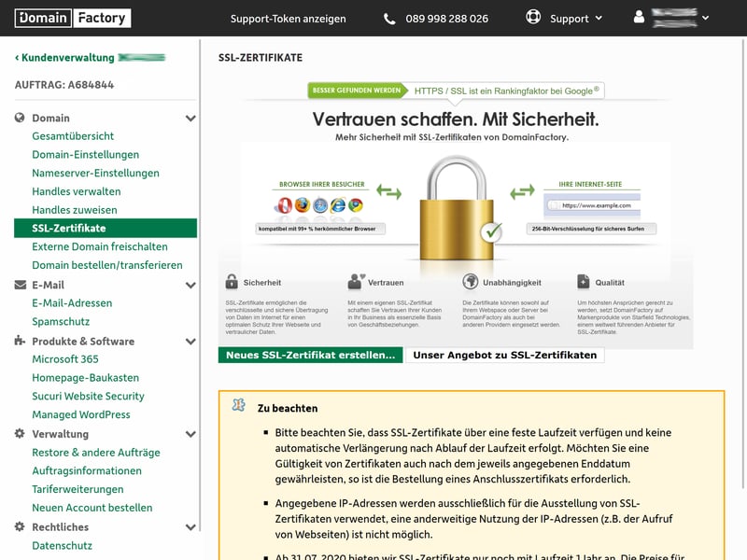Click Support-Token anzeigen link

pos(288,19)
